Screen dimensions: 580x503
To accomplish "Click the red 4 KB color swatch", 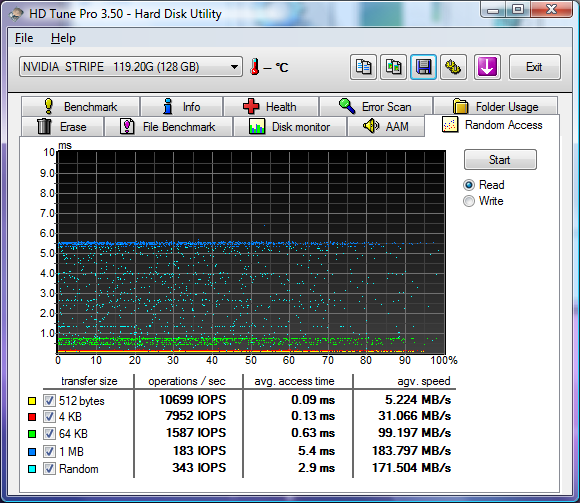I will (32, 417).
